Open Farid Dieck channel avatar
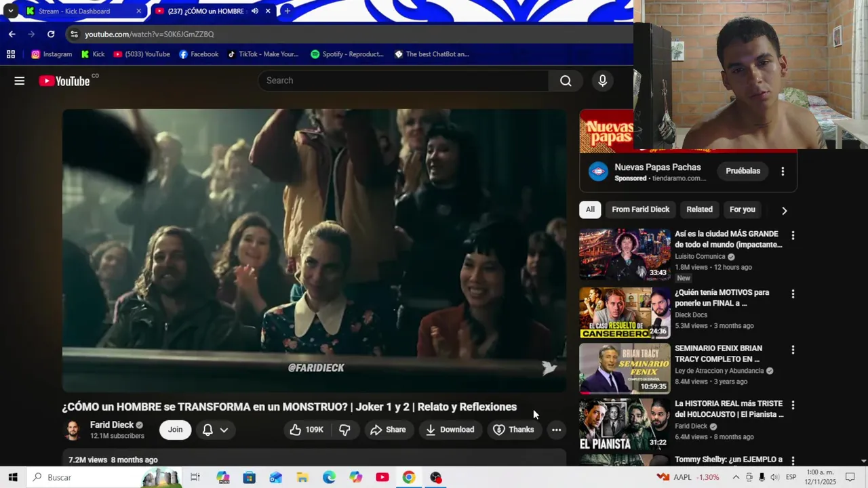This screenshot has height=488, width=868. pos(73,430)
